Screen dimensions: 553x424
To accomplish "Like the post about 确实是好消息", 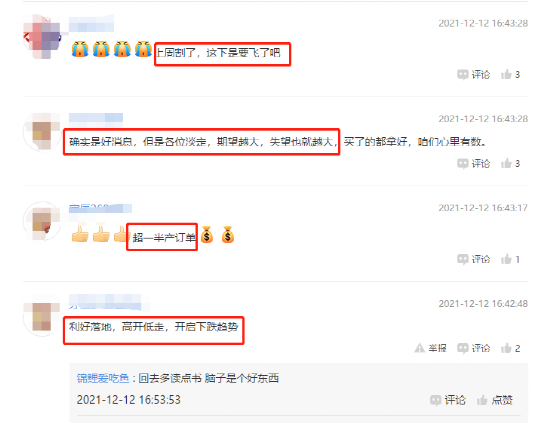I will pyautogui.click(x=506, y=163).
